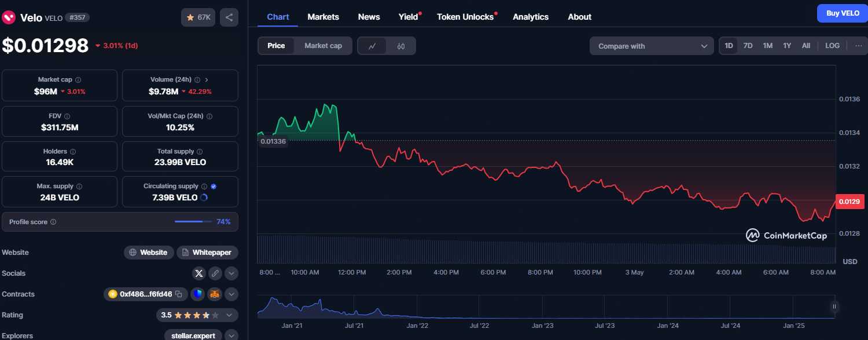Viewport: 868px width, 340px height.
Task: Open the stellar.expert explorer link
Action: (x=193, y=336)
